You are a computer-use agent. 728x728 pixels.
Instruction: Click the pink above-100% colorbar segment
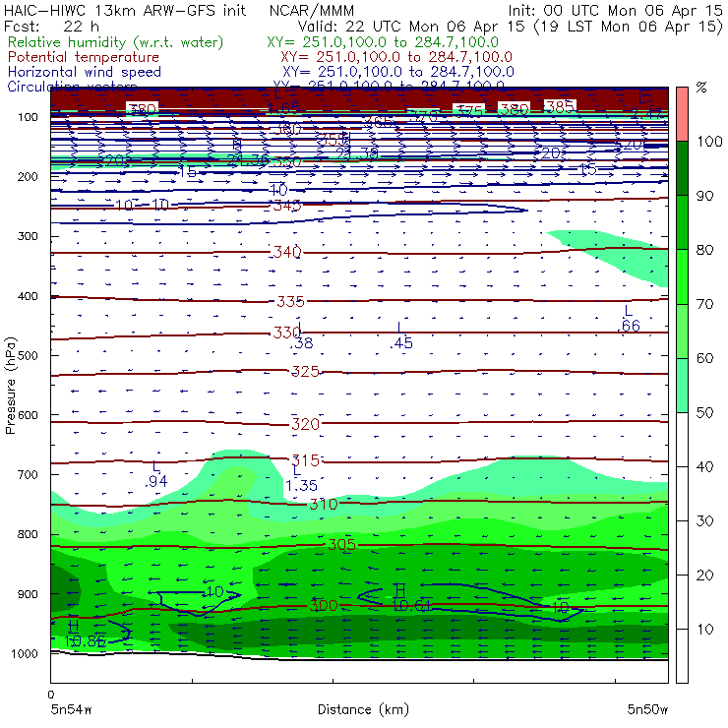point(682,114)
